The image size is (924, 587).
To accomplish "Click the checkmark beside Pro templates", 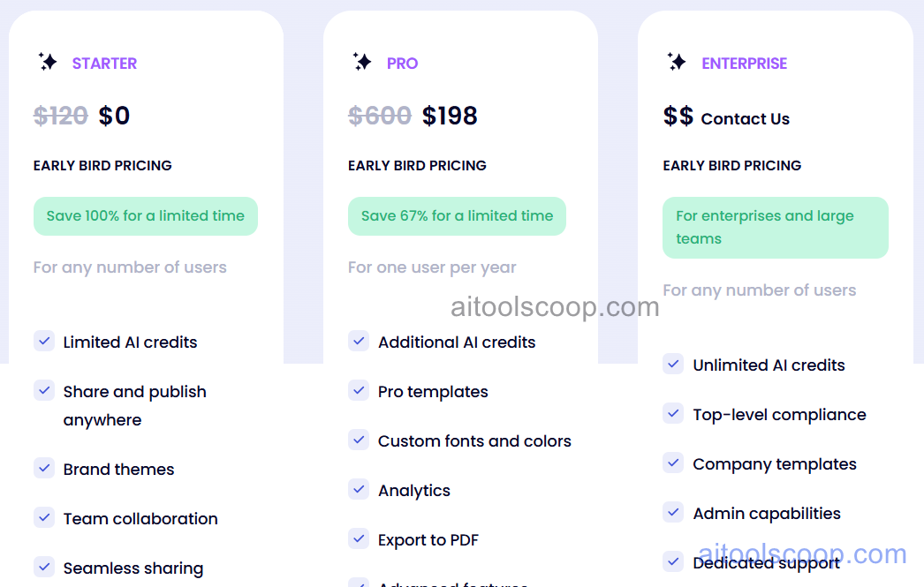I will click(x=359, y=390).
